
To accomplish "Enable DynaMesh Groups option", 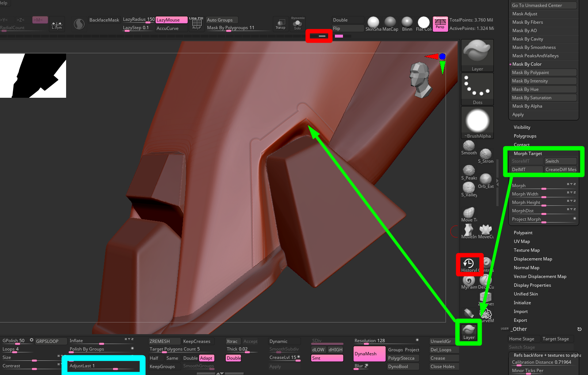I will point(396,350).
